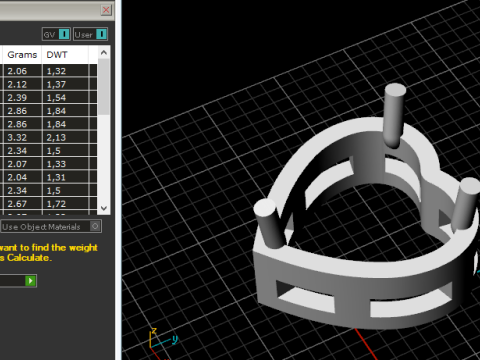Select the 2.39 grams cell
This screenshot has height=360, width=480.
click(x=22, y=98)
